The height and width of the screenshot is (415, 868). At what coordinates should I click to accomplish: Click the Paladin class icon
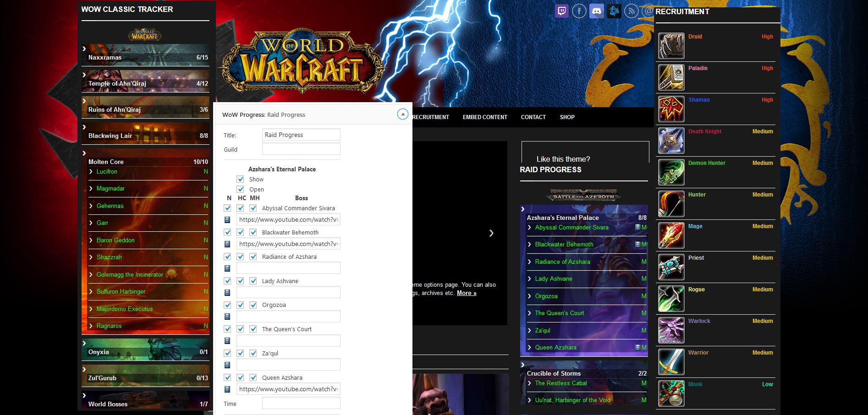671,77
